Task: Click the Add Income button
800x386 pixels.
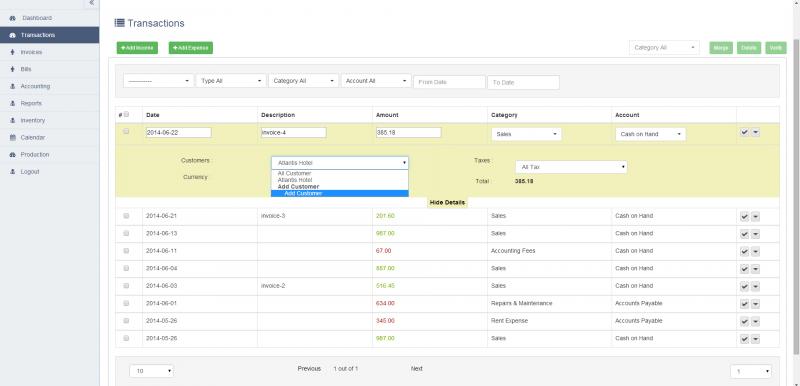Action: (x=137, y=47)
